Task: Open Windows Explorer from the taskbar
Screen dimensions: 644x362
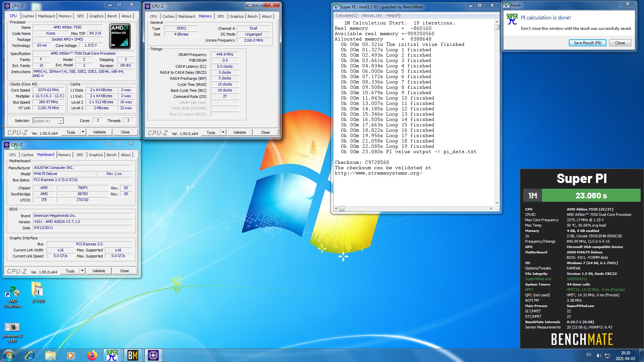Action: [50, 355]
